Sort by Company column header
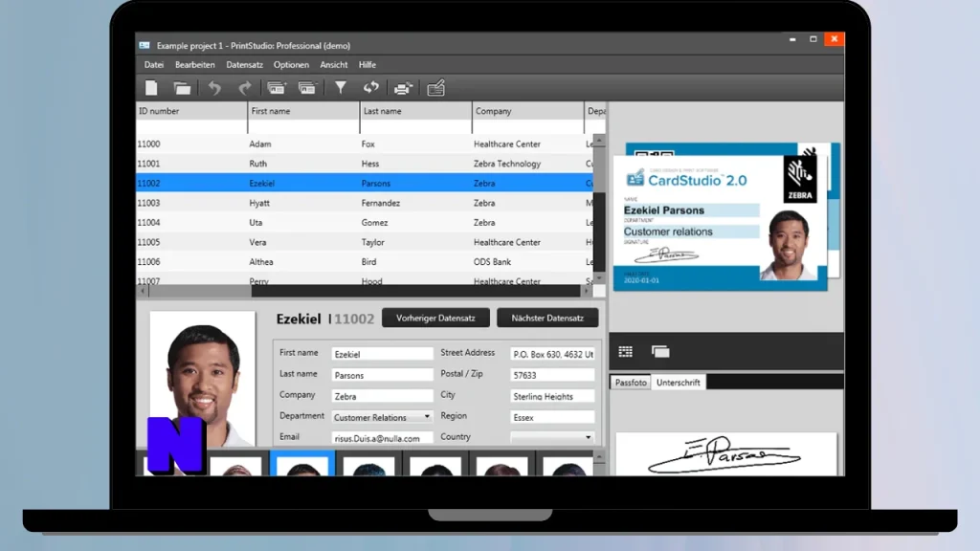 click(528, 111)
